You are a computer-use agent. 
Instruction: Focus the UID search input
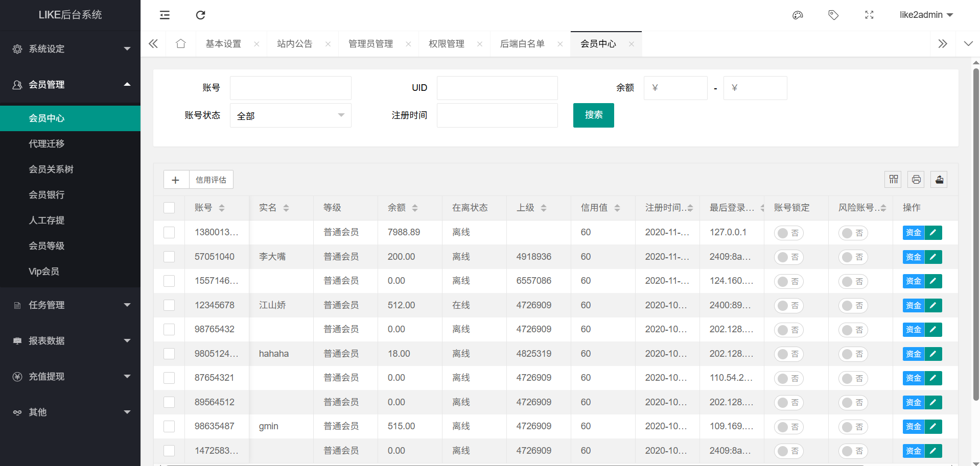(x=497, y=88)
